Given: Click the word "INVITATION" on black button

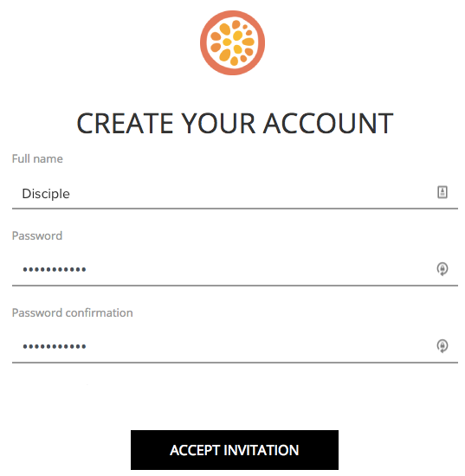Looking at the screenshot, I should 262,450.
